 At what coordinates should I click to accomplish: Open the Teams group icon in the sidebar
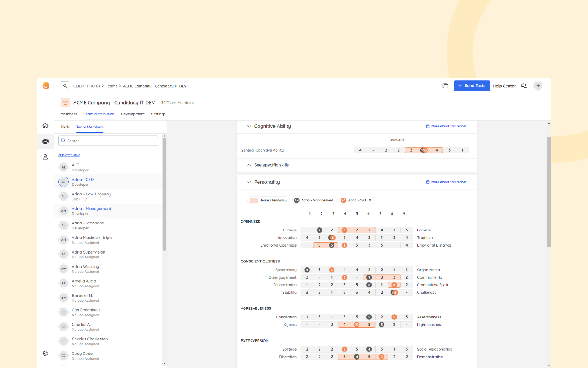[x=45, y=141]
